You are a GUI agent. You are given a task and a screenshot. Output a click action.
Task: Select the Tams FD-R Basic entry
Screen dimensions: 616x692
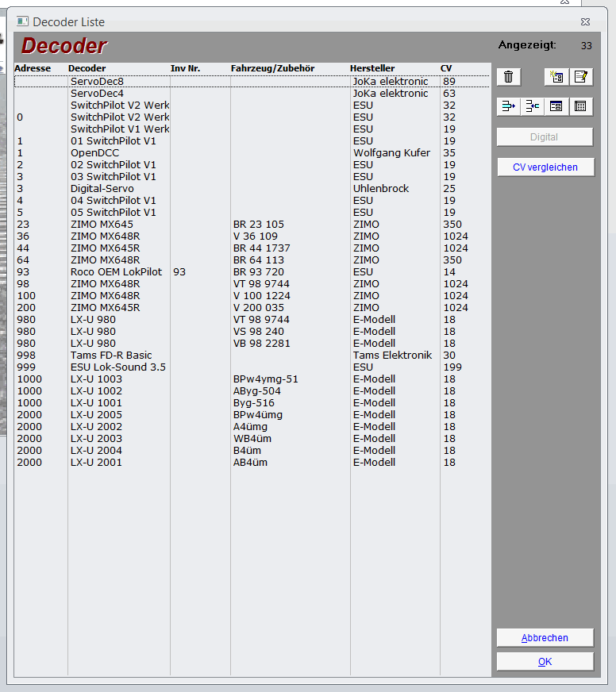click(x=111, y=356)
